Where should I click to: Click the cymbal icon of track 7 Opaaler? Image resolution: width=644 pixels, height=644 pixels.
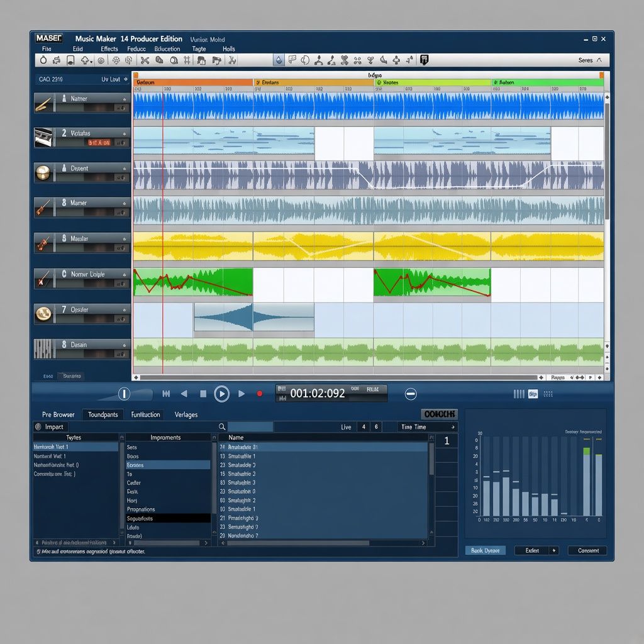tap(43, 314)
